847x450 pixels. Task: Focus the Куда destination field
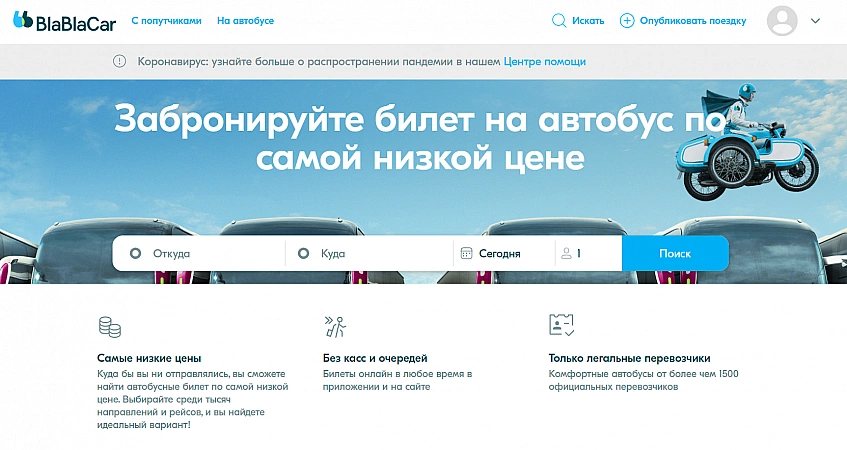pos(375,253)
